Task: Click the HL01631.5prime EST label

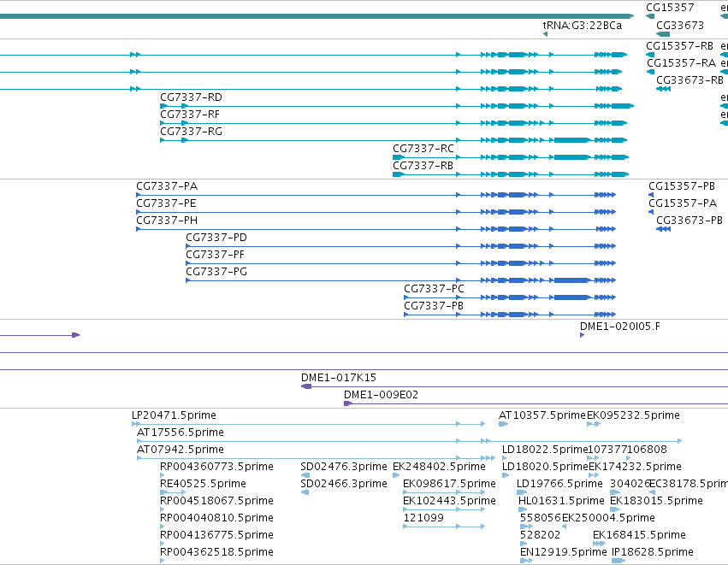Action: [x=561, y=501]
